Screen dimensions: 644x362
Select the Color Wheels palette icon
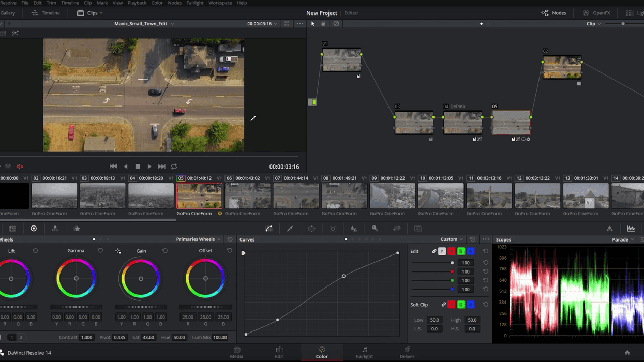tap(34, 229)
